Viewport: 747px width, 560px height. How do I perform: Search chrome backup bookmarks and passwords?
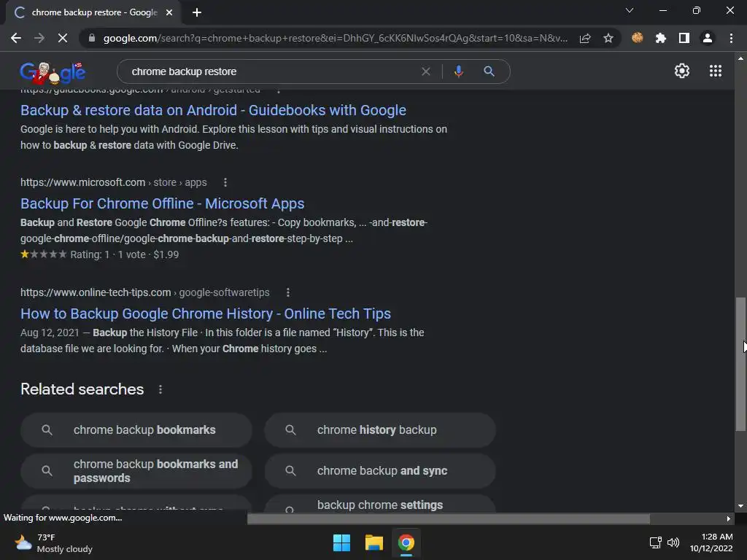tap(136, 471)
